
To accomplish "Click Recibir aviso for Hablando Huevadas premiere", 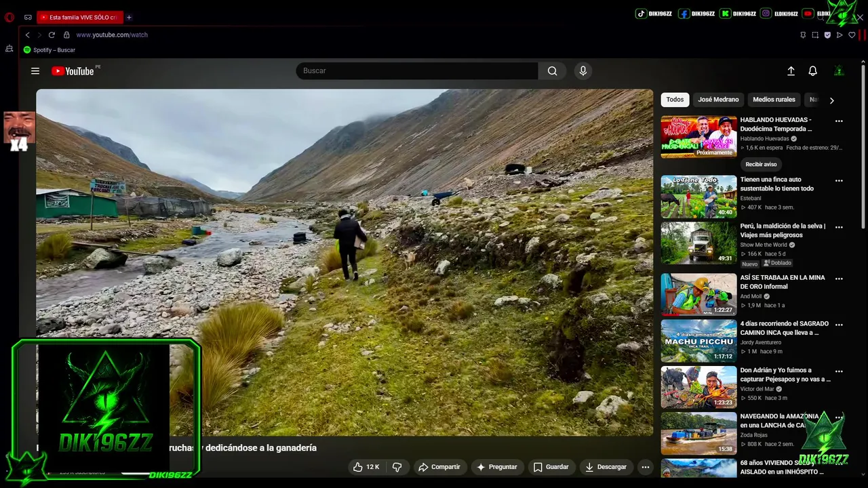I will tap(761, 164).
